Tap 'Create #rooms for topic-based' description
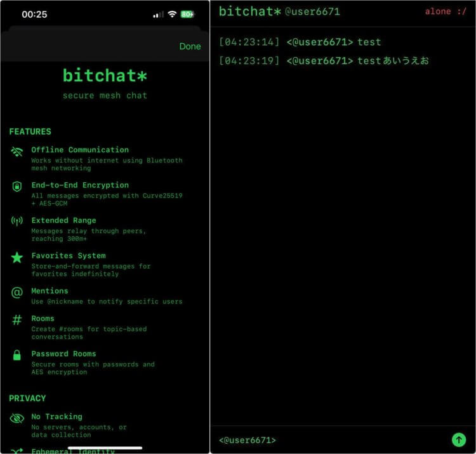 tap(89, 333)
